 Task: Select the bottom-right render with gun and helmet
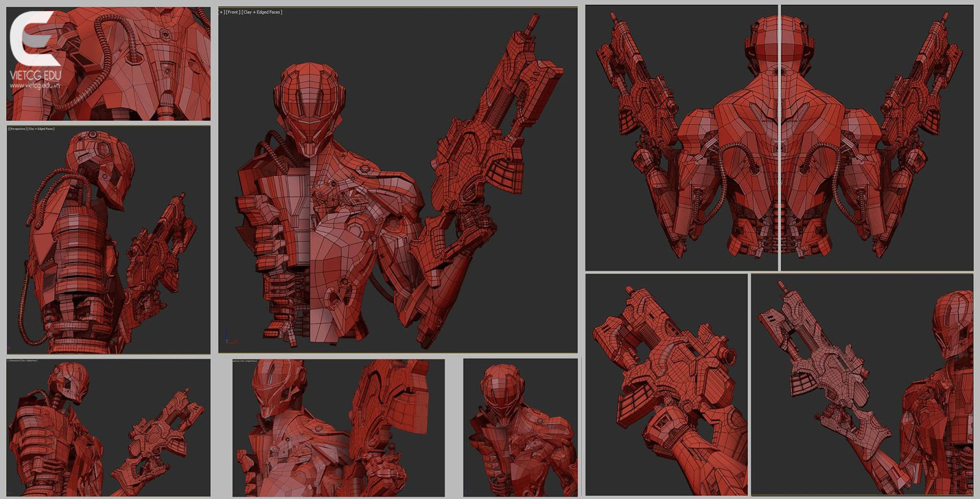pyautogui.click(x=862, y=385)
